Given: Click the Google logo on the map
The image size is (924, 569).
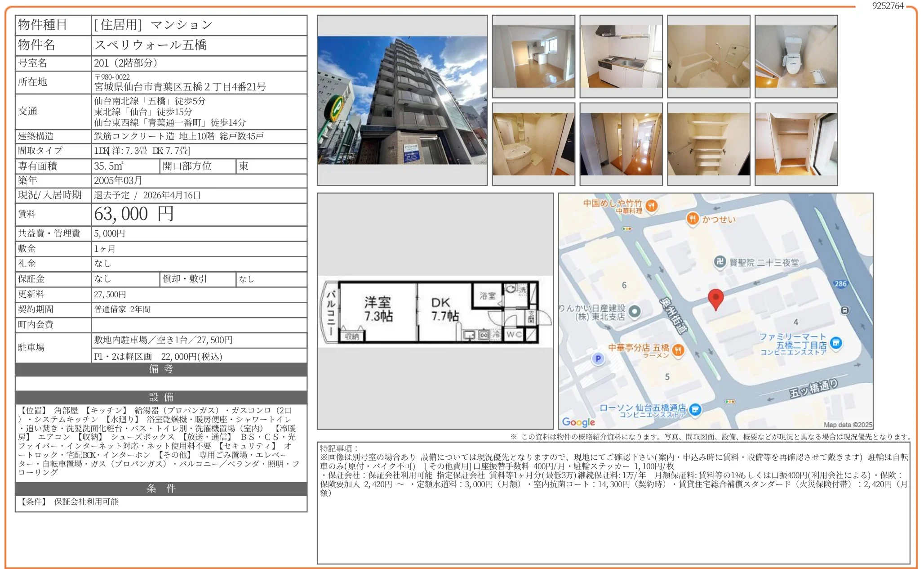Looking at the screenshot, I should [x=578, y=422].
